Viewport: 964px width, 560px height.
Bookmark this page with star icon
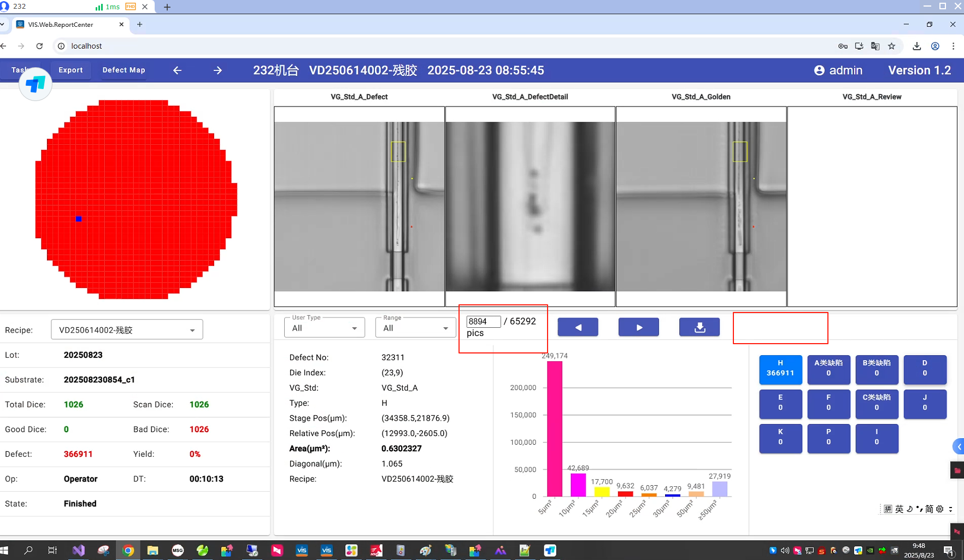point(891,46)
